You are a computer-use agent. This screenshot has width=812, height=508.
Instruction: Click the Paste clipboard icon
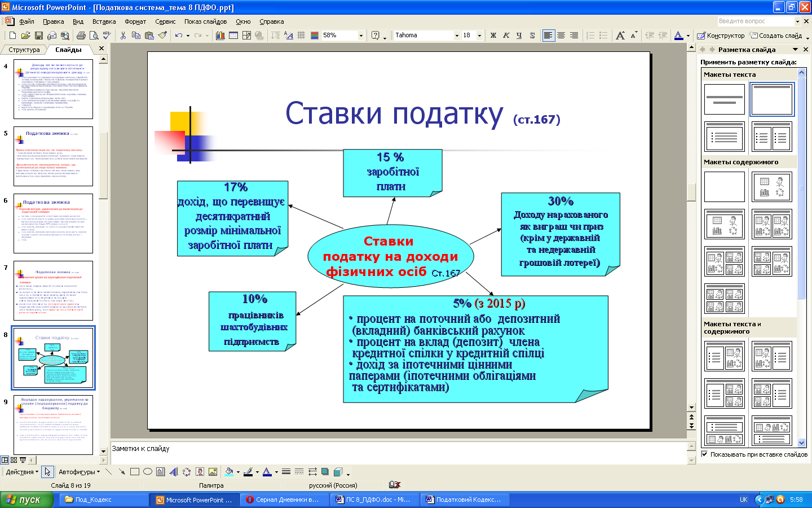click(149, 35)
